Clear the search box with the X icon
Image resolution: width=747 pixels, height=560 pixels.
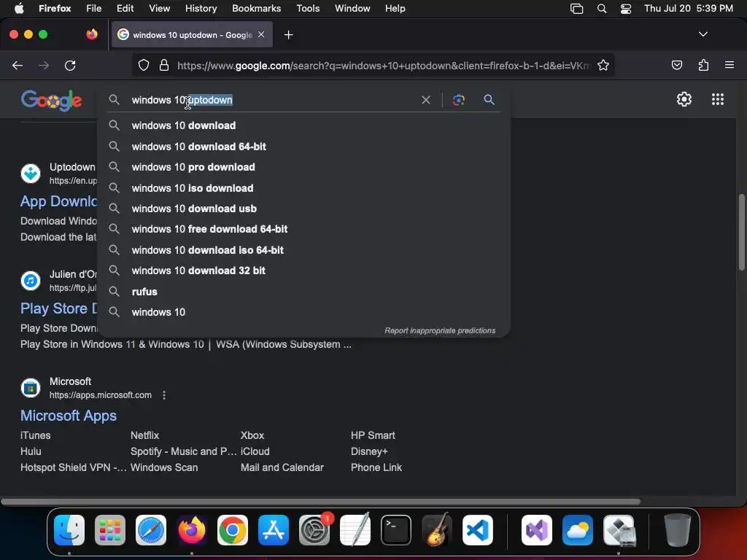click(x=426, y=100)
